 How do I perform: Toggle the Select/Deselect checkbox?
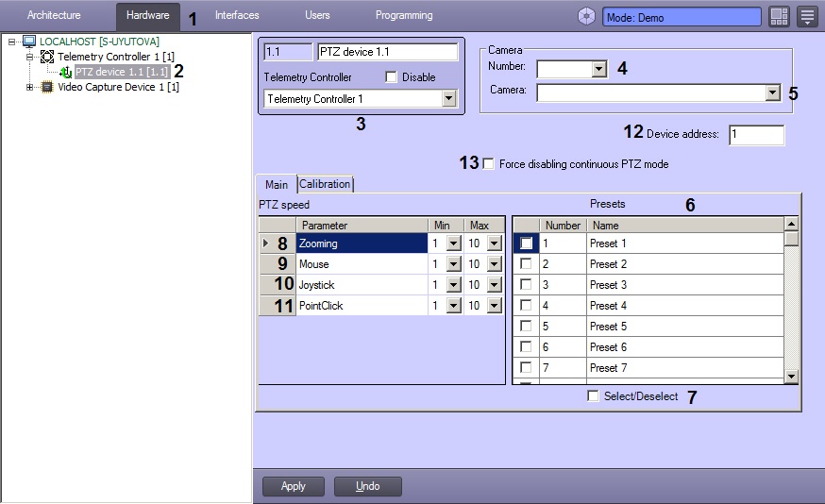593,395
